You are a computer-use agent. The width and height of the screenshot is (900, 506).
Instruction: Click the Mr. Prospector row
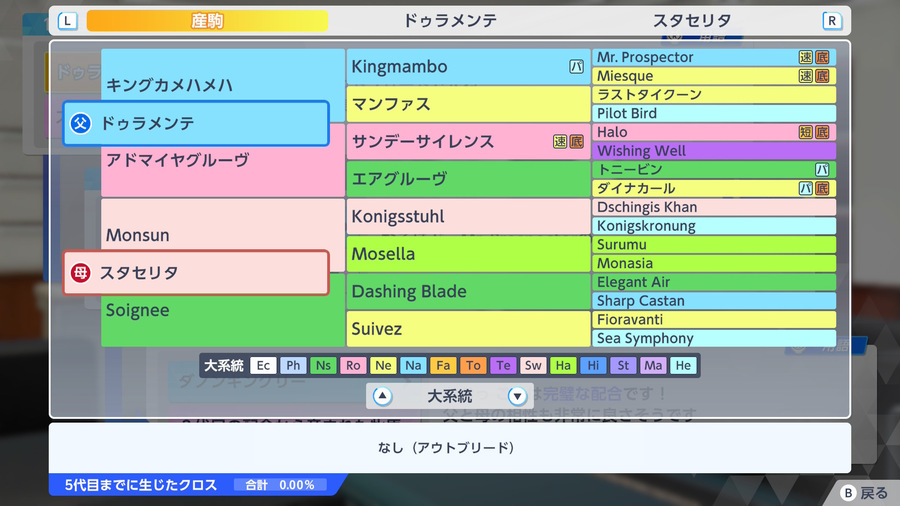[x=713, y=57]
